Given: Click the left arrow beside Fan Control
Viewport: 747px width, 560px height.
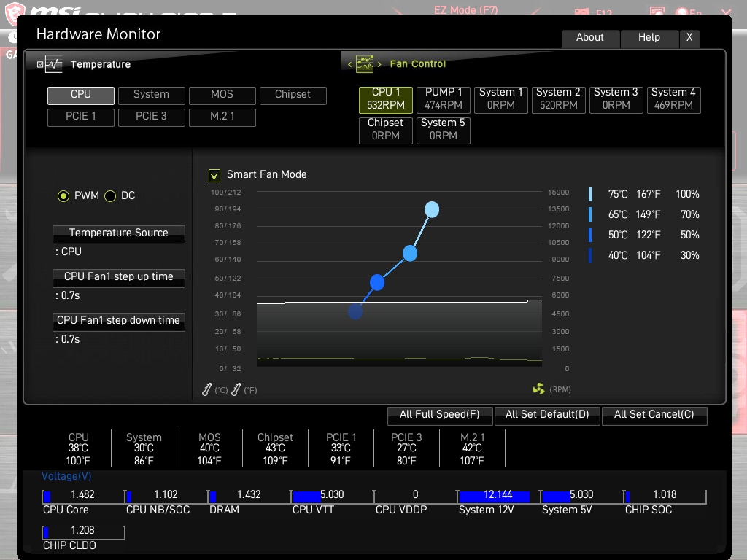Looking at the screenshot, I should coord(349,64).
